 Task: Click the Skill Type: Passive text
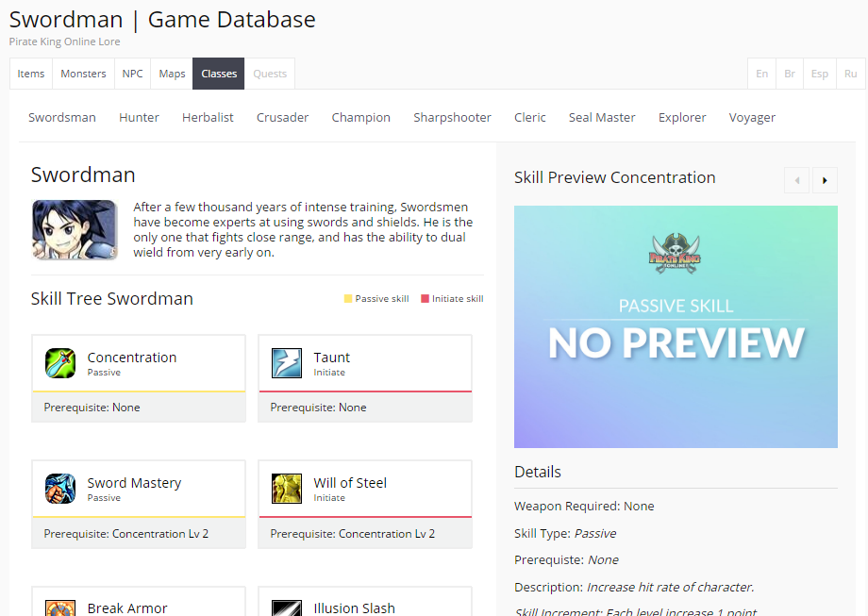click(564, 534)
